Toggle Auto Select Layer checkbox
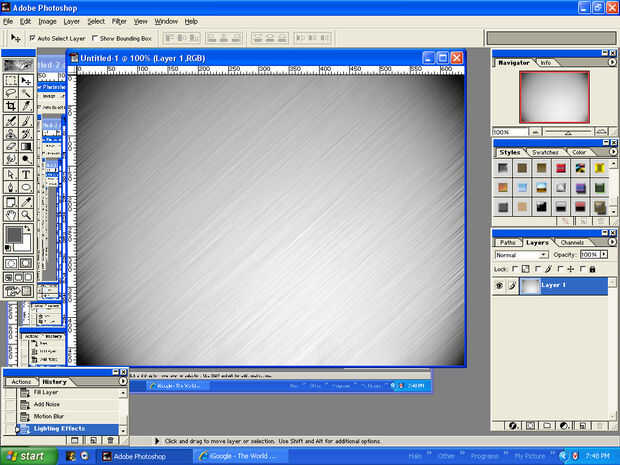 click(x=32, y=38)
